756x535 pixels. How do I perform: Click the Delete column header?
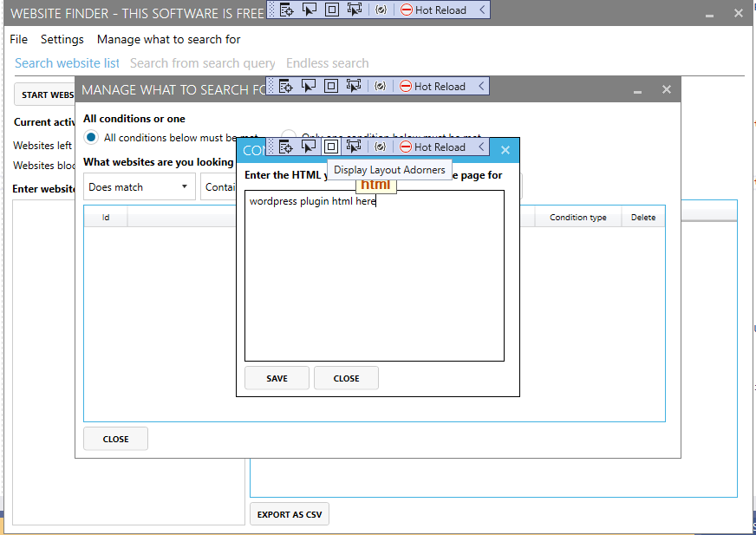[643, 218]
